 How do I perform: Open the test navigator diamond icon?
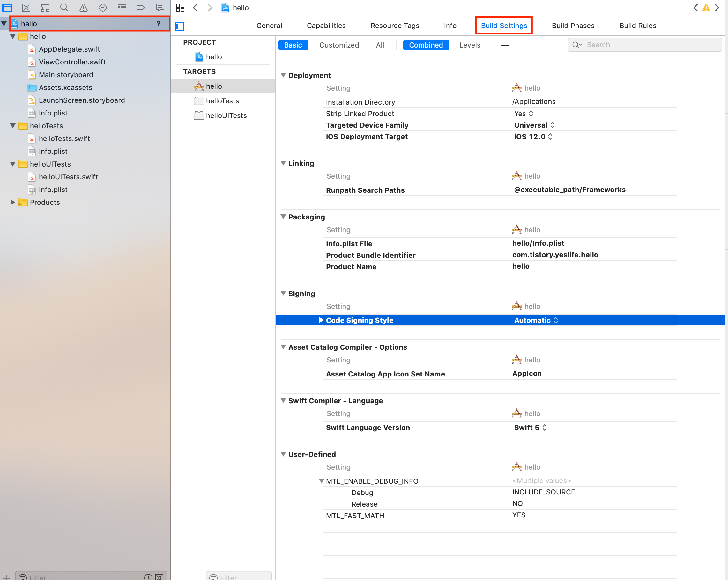tap(103, 7)
